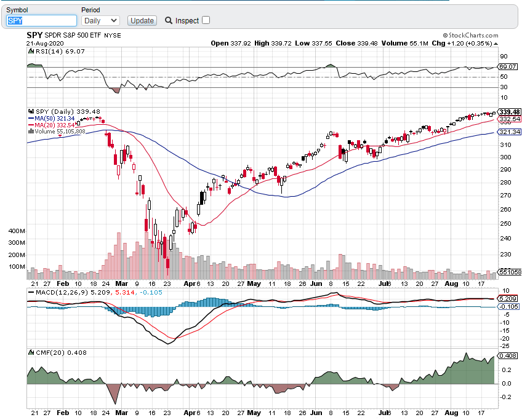Image resolution: width=530 pixels, height=420 pixels.
Task: Click the blue MA(50) line swatch in the legend
Action: pos(31,119)
